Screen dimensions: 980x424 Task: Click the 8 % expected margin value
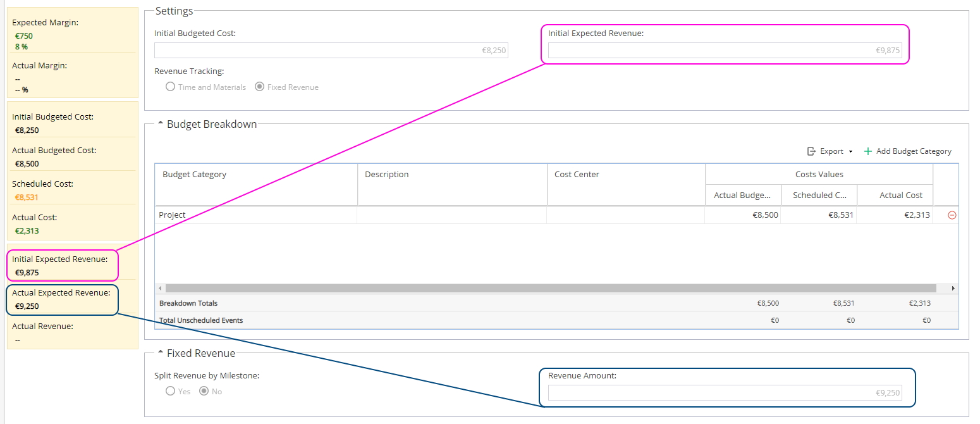click(21, 46)
